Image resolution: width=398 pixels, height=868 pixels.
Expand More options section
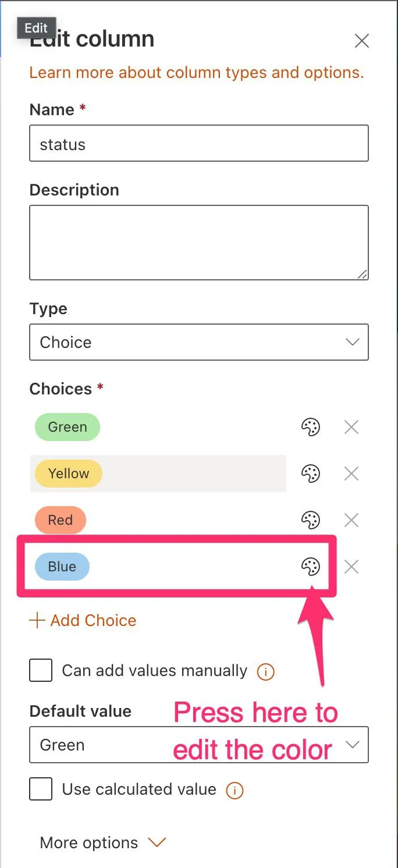103,842
